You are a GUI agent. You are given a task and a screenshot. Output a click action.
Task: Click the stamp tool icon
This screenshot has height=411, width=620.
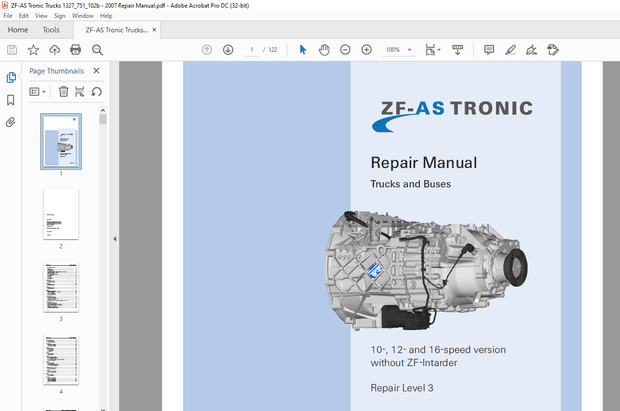[553, 50]
